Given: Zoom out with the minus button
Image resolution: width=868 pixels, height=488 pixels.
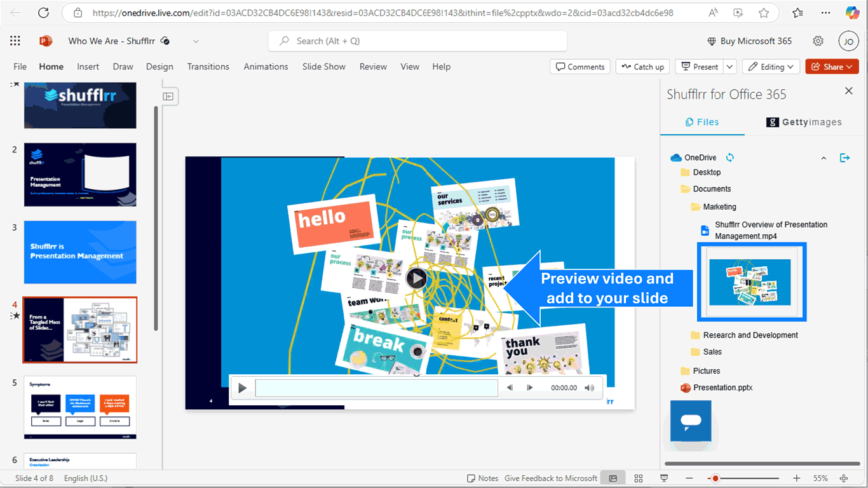Looking at the screenshot, I should (x=689, y=478).
